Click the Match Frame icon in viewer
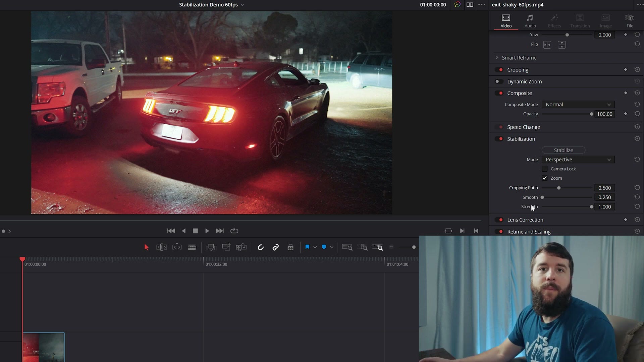644x362 pixels. [448, 231]
